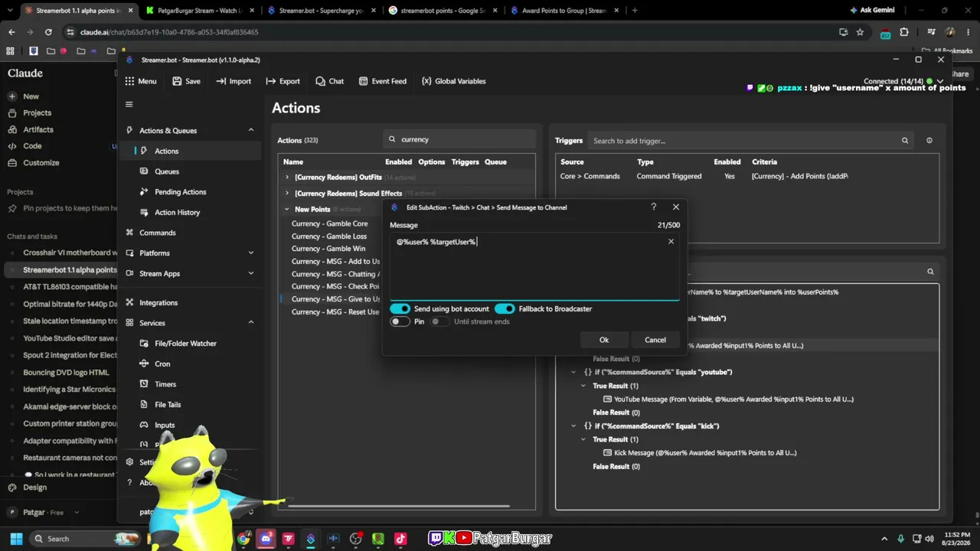980x551 pixels.
Task: Toggle Until stream ends switch
Action: coord(439,321)
